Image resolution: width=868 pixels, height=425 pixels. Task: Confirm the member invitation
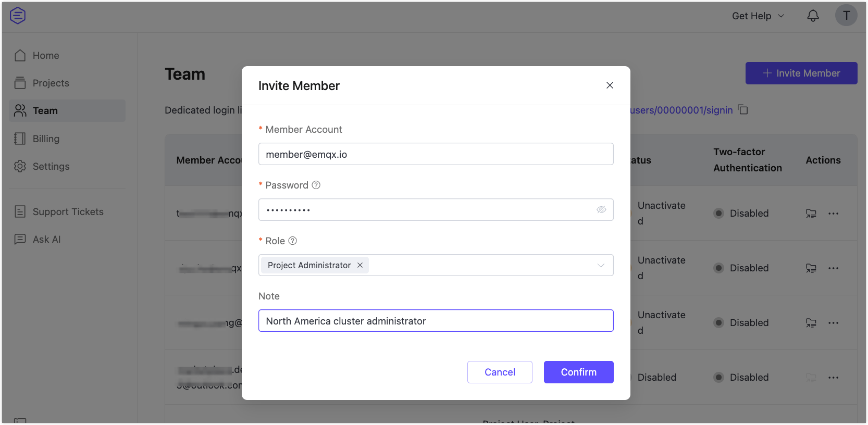pyautogui.click(x=578, y=372)
